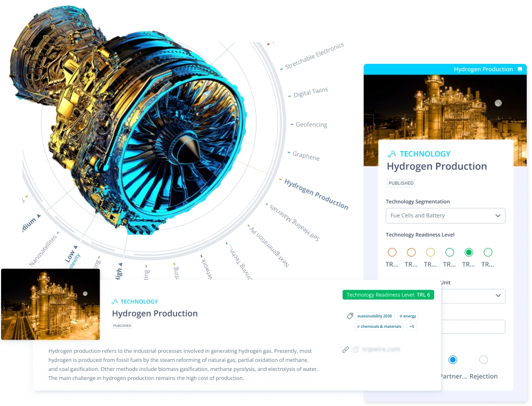This screenshot has width=532, height=406.
Task: Click the sustainability 2030 tag
Action: [x=374, y=316]
